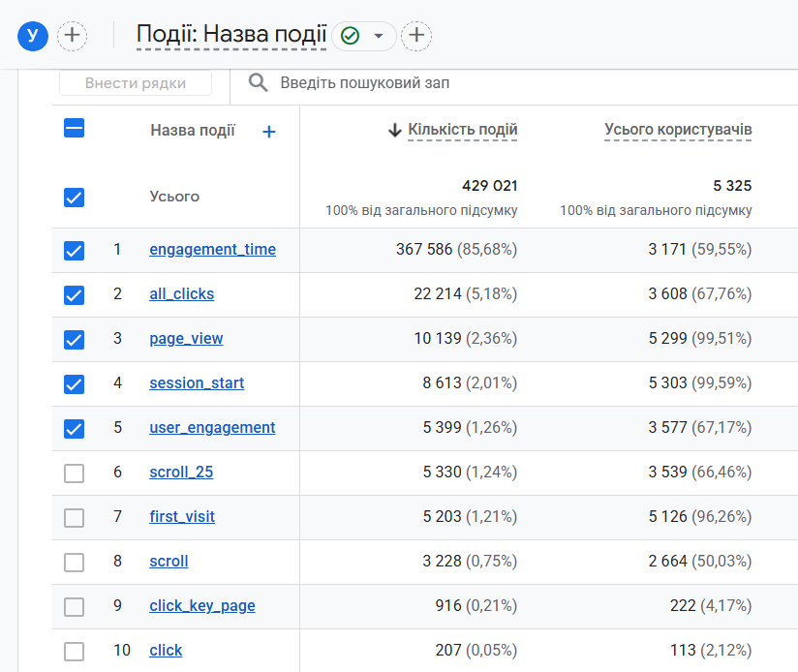
Task: Click the sort arrow by Кількість подій
Action: (395, 130)
